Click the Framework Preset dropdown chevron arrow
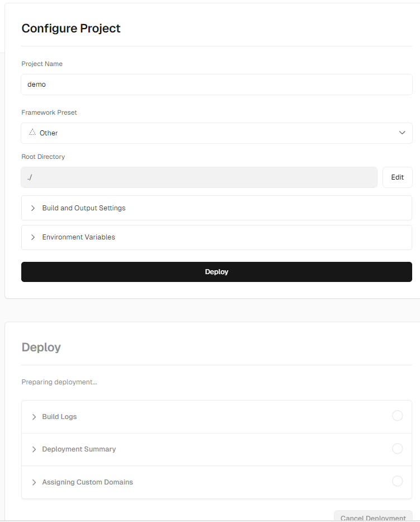The image size is (420, 522). (x=402, y=133)
